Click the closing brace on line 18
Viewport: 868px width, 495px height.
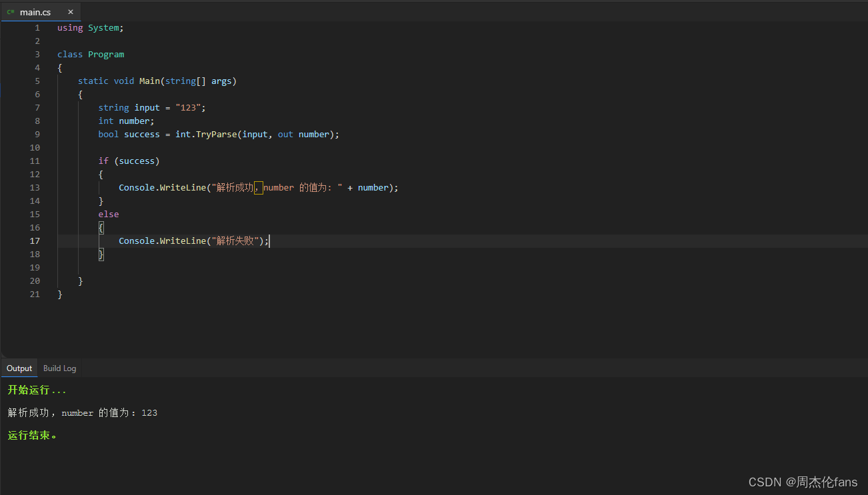(101, 254)
